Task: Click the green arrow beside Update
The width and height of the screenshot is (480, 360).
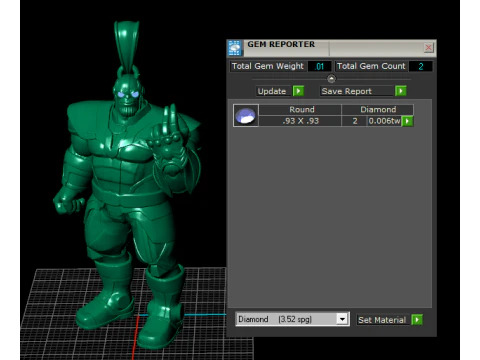Action: click(298, 91)
